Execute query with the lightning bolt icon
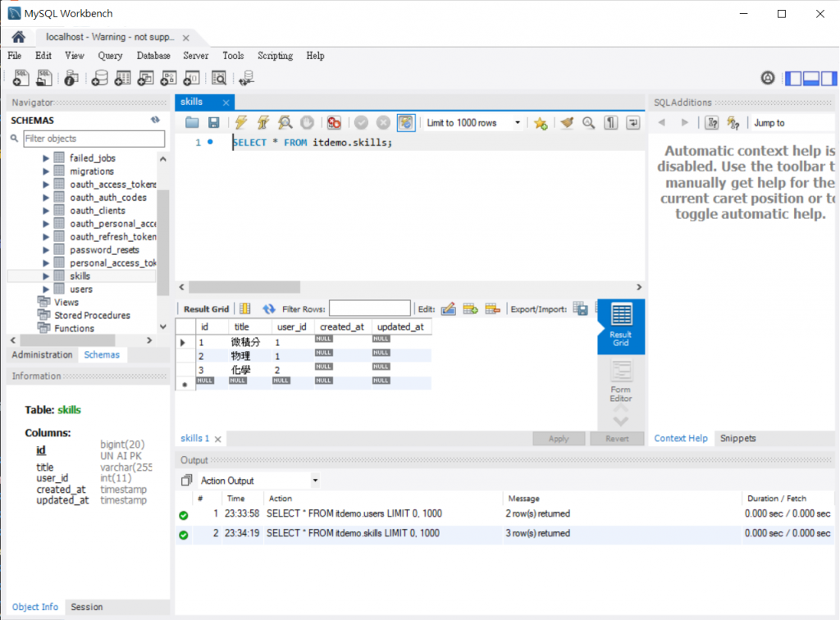This screenshot has width=840, height=620. pyautogui.click(x=241, y=123)
